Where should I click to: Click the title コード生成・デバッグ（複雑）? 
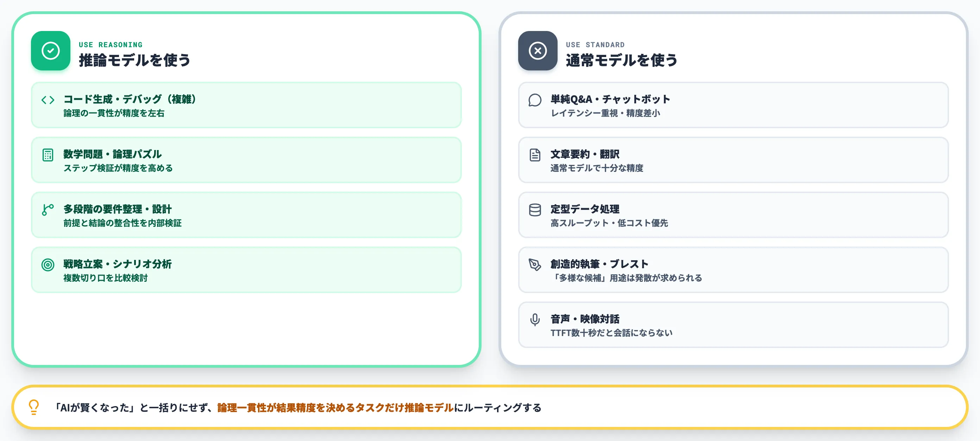(x=130, y=99)
